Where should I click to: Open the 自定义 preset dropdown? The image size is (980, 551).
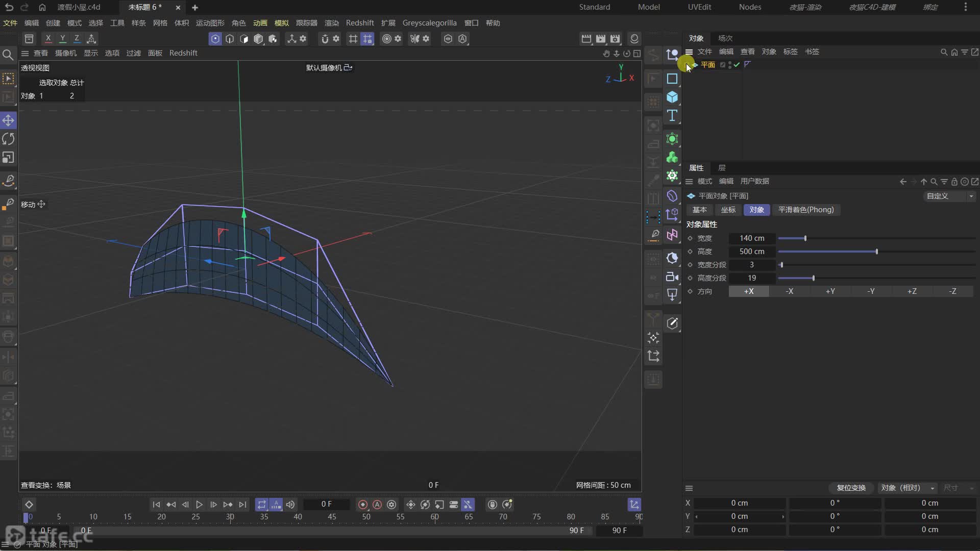(x=950, y=196)
